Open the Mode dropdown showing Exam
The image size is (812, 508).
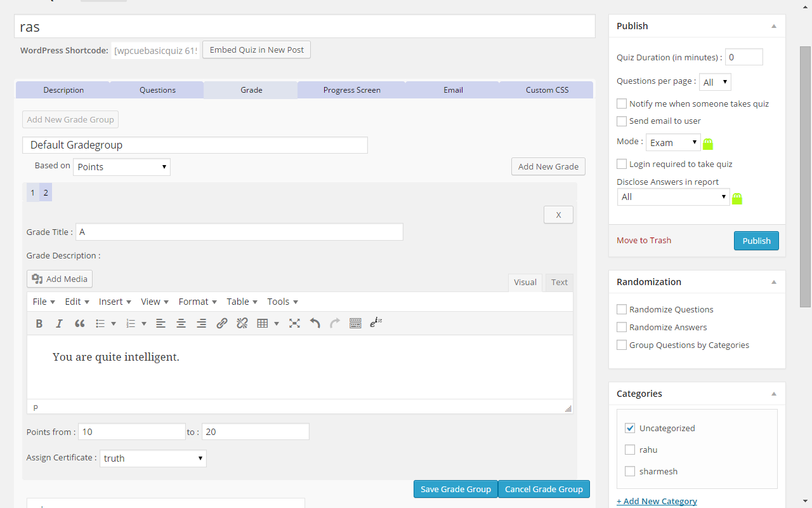point(673,142)
